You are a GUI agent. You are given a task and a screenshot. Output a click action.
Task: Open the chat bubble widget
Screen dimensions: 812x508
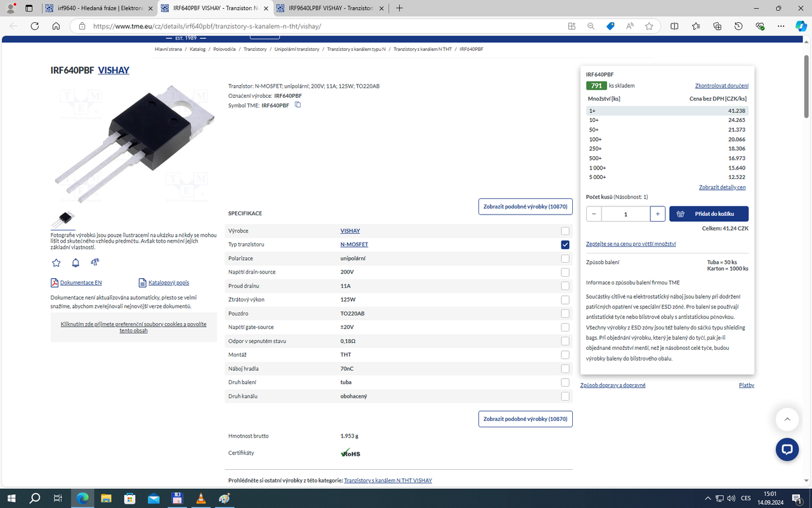(787, 450)
